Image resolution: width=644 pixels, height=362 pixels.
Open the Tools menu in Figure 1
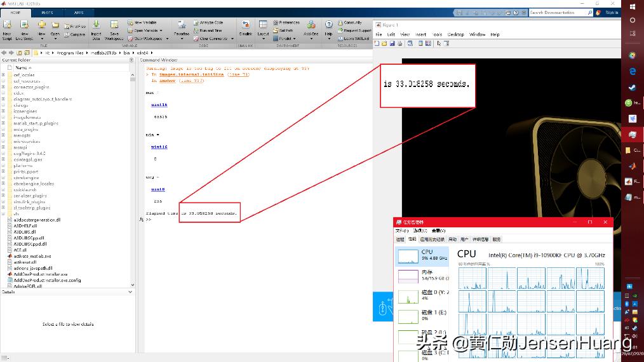pyautogui.click(x=438, y=34)
